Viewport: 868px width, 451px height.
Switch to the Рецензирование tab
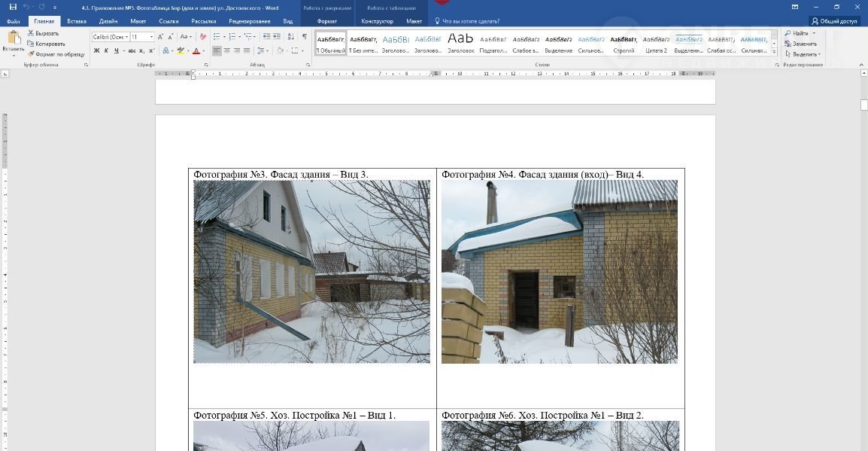tap(250, 21)
